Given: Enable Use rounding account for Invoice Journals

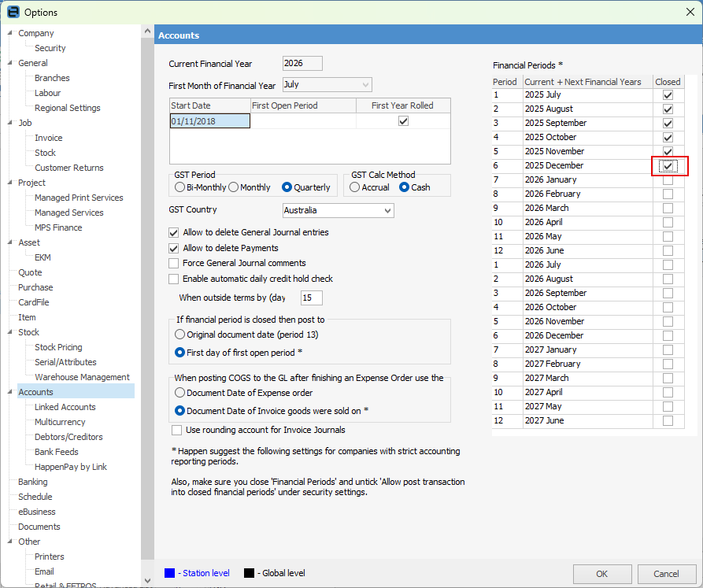Looking at the screenshot, I should (177, 430).
